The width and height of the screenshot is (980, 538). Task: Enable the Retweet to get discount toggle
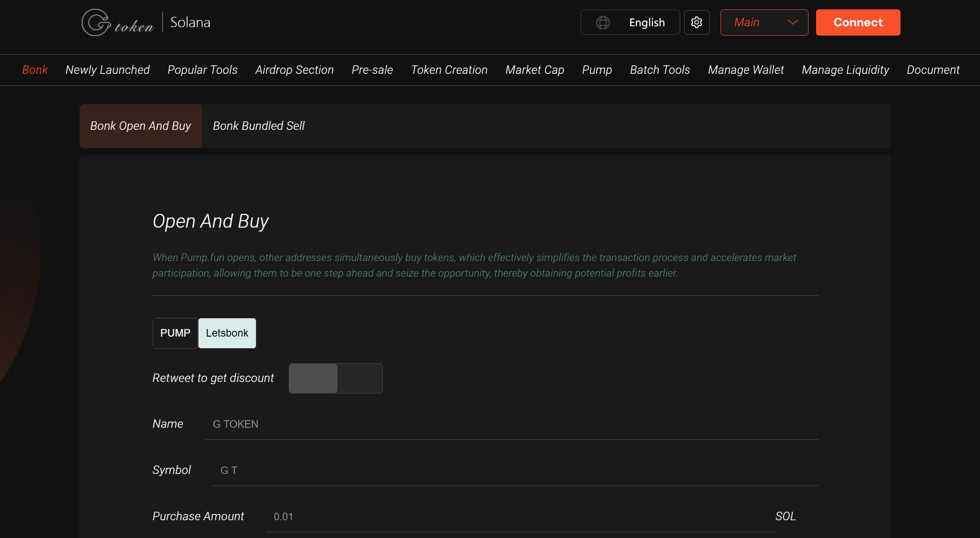(x=335, y=378)
